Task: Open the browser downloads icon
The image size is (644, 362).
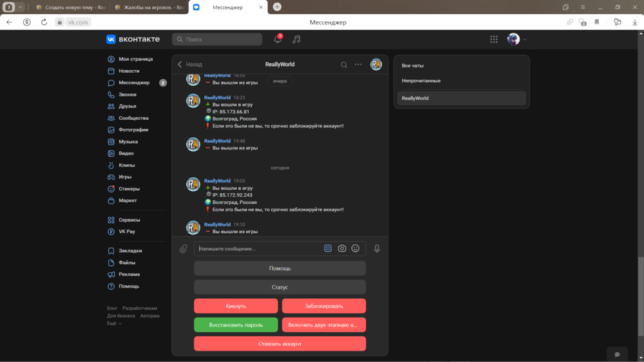Action: point(634,22)
